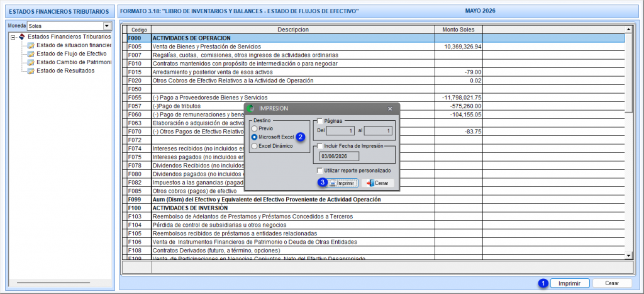Click the Páginas 'Del' page number field
This screenshot has height=294, width=644.
341,131
